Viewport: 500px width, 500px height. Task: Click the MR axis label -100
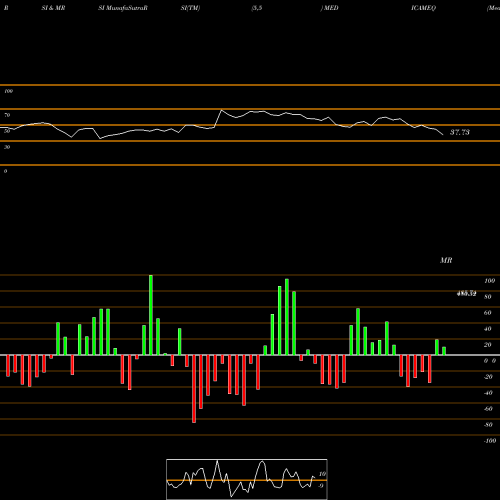coord(489,441)
